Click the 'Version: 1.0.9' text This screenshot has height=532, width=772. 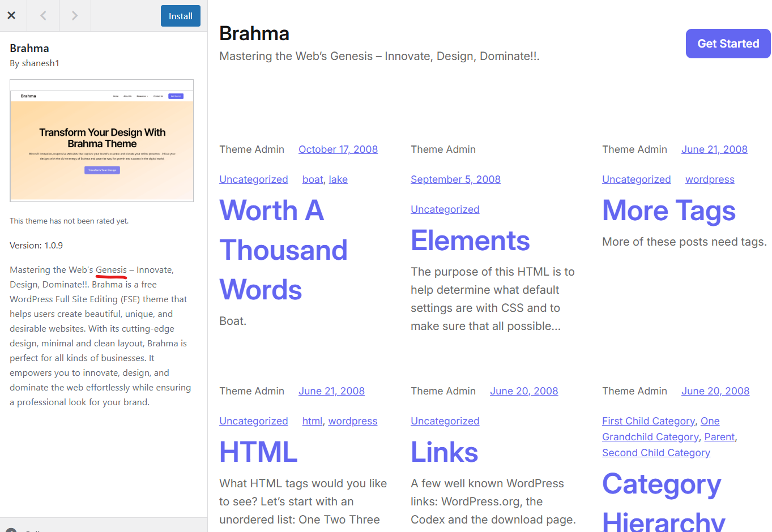click(36, 246)
